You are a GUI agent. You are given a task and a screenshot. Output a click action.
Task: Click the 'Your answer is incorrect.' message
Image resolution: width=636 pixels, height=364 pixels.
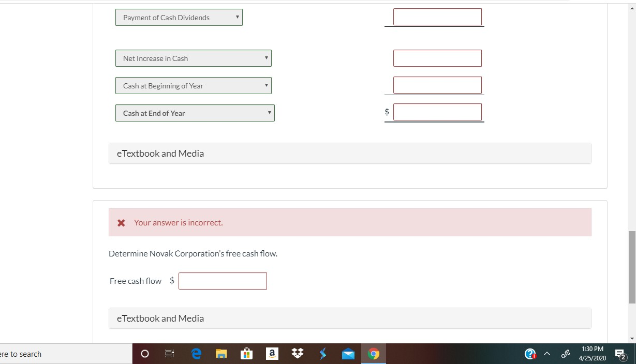pyautogui.click(x=179, y=223)
